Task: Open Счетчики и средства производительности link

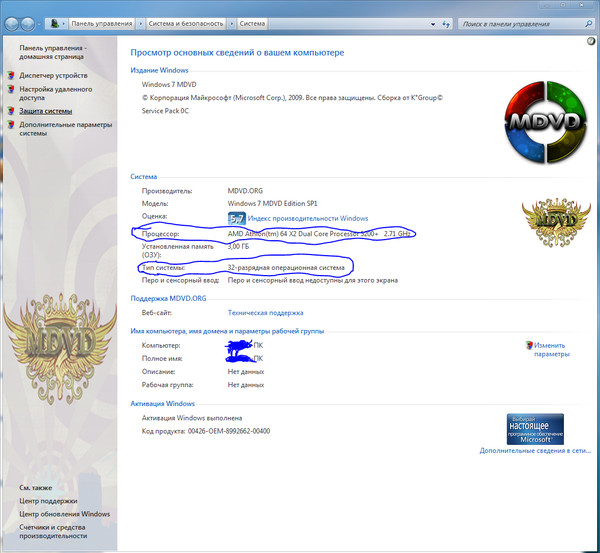Action: [53, 531]
